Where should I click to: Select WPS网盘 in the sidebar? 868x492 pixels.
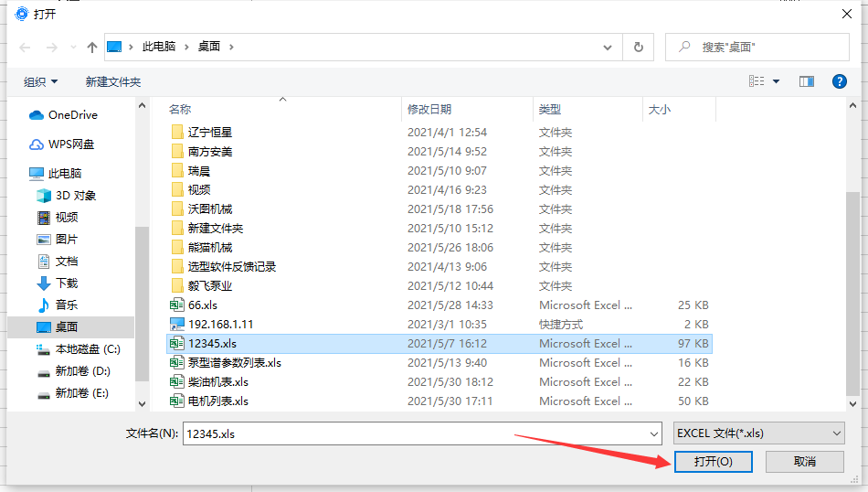tap(62, 144)
